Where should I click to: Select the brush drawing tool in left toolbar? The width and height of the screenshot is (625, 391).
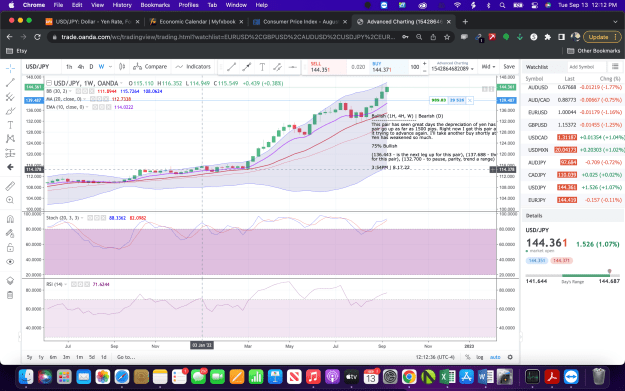[x=10, y=111]
